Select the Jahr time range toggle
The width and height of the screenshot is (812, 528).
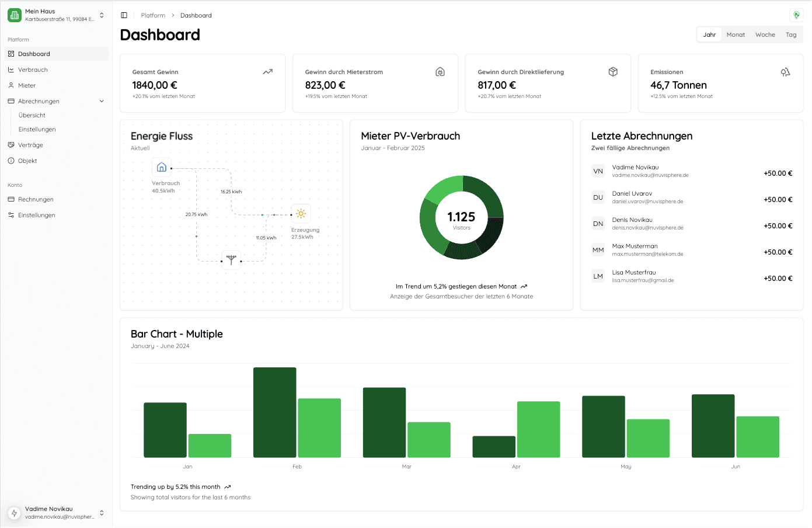pos(709,34)
